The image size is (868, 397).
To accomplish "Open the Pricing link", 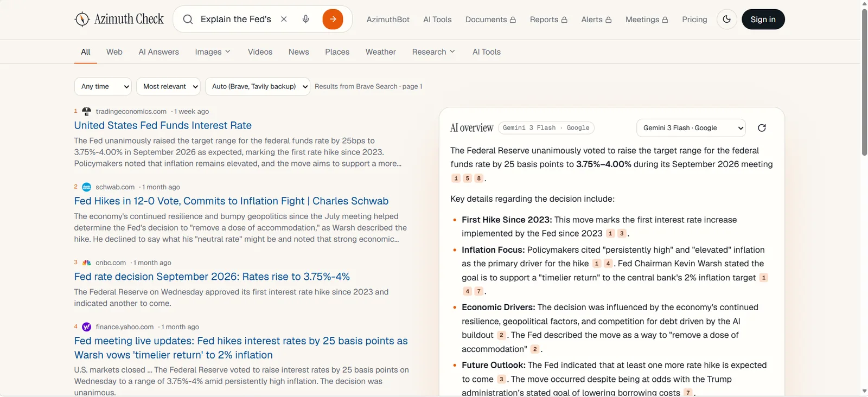I will [x=694, y=20].
